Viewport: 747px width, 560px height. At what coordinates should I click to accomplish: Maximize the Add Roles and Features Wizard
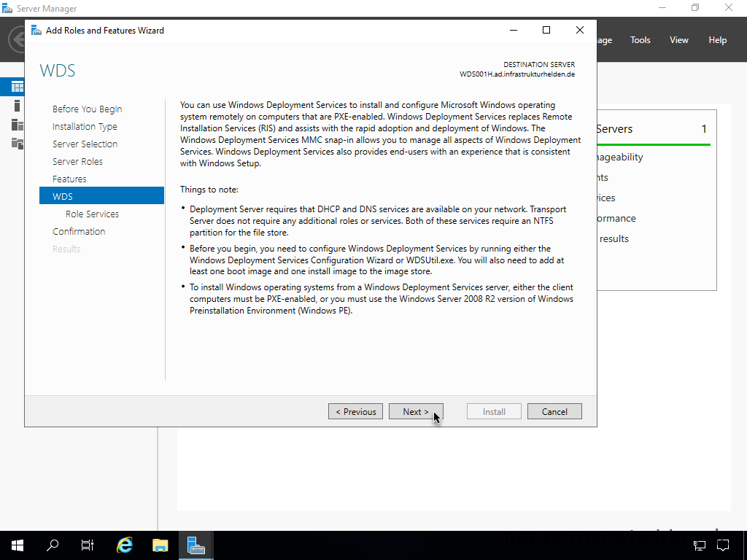pos(546,30)
